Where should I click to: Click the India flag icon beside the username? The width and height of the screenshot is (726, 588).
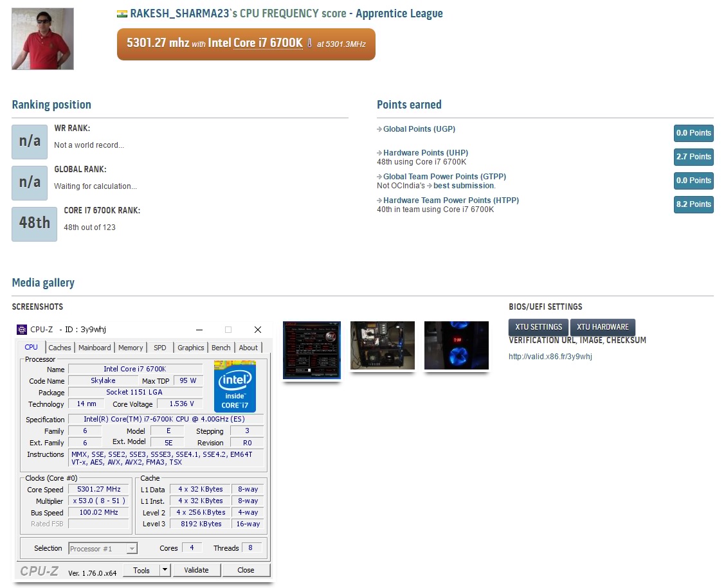(x=122, y=14)
